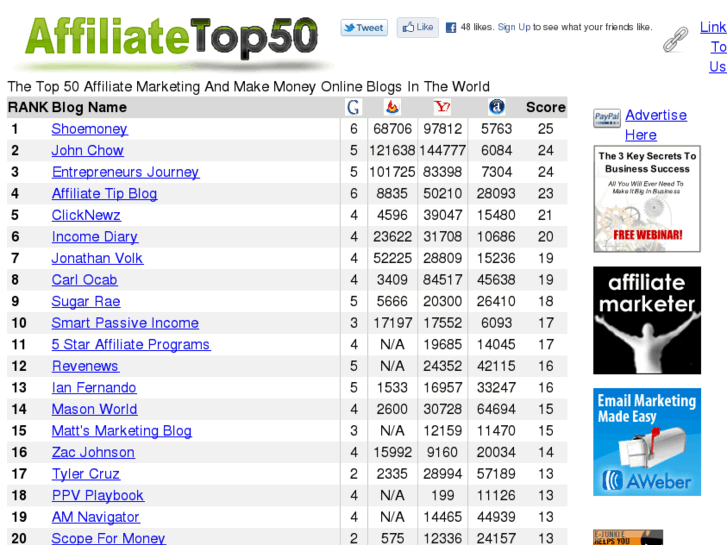Click the affiliate marketer banner ad

click(x=647, y=320)
